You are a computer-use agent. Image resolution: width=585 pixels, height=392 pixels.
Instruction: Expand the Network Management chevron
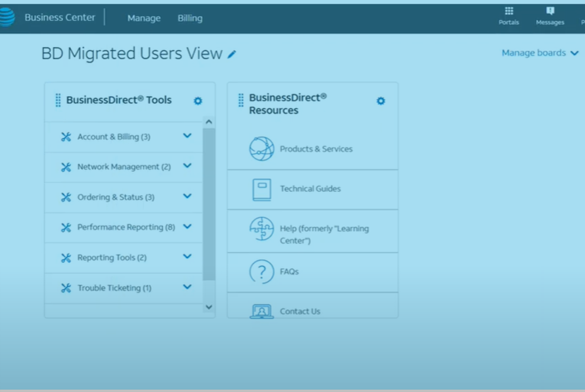(187, 165)
